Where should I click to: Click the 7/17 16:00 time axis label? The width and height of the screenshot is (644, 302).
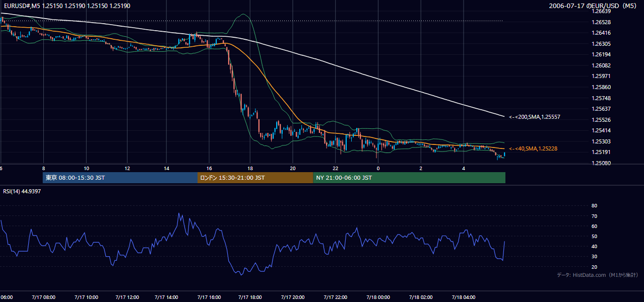tap(209, 297)
